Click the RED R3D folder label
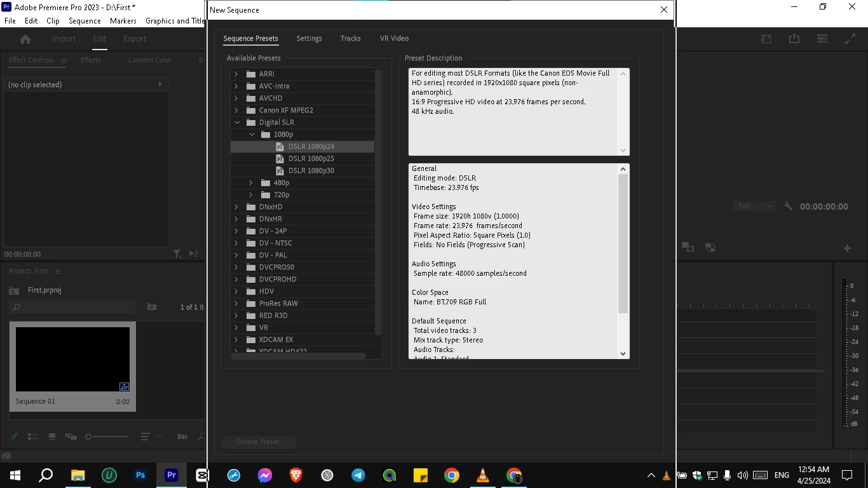The height and width of the screenshot is (488, 868). tap(273, 315)
